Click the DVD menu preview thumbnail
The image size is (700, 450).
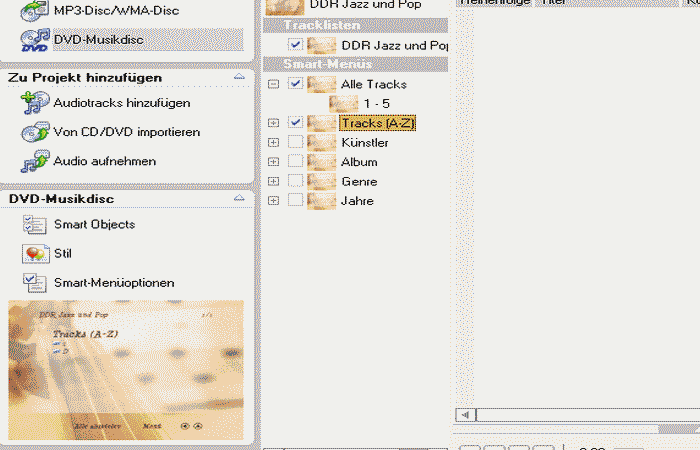[125, 370]
